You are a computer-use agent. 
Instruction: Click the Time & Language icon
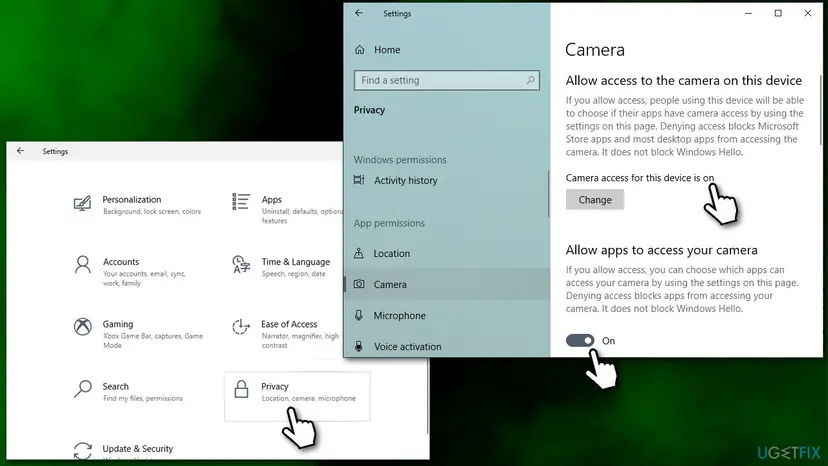(x=241, y=264)
